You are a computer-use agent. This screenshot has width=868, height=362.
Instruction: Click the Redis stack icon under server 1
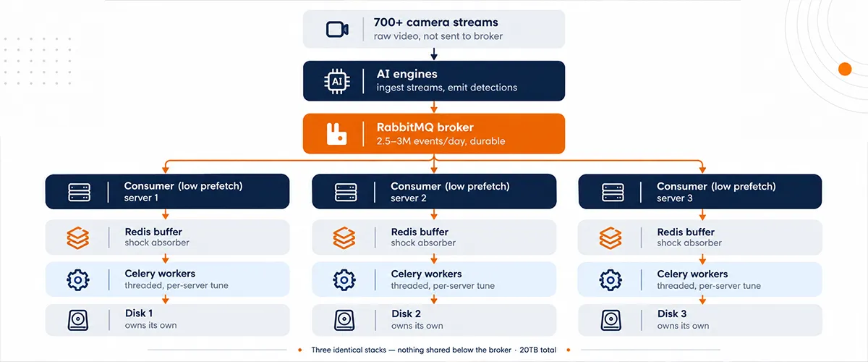point(79,237)
